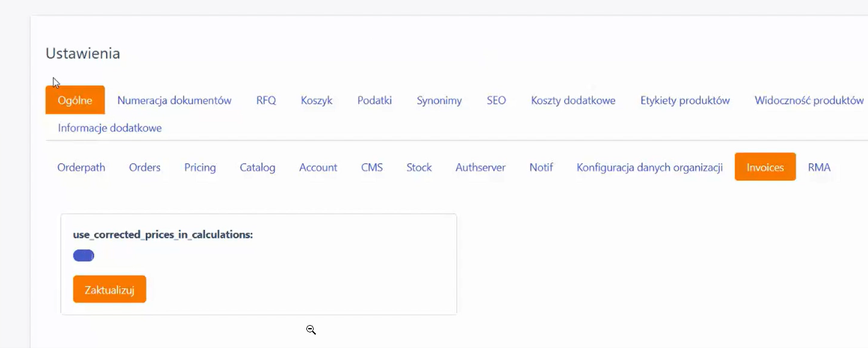Open the Ogólne settings tab
Screen dimensions: 868x348
coord(75,100)
